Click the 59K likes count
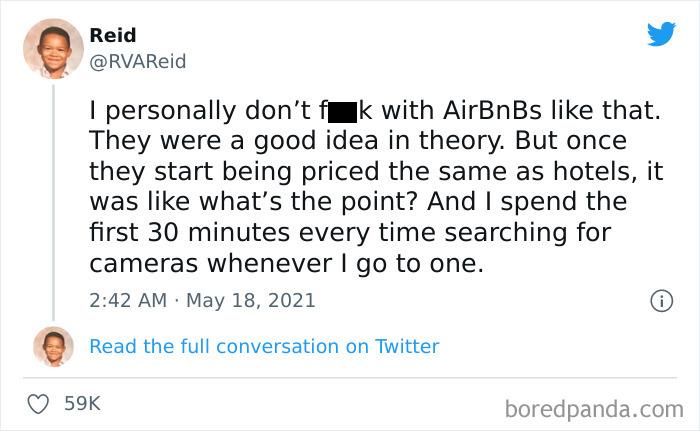Image resolution: width=700 pixels, height=431 pixels. (83, 403)
